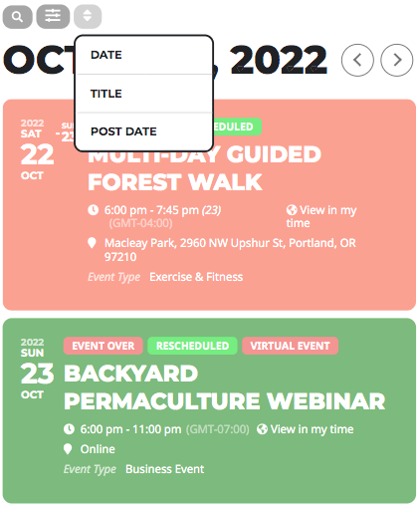This screenshot has height=506, width=420.
Task: Click globe icon beside Forest Walk time
Action: click(292, 210)
